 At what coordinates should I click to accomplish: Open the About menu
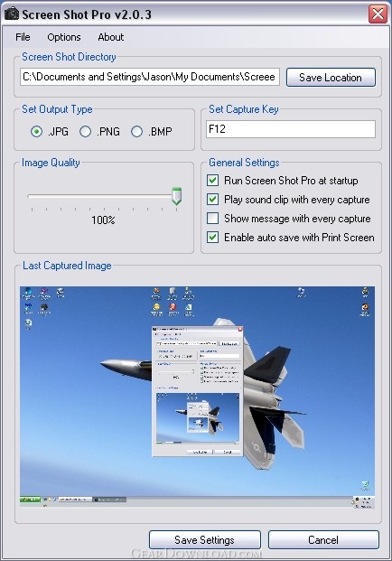111,37
